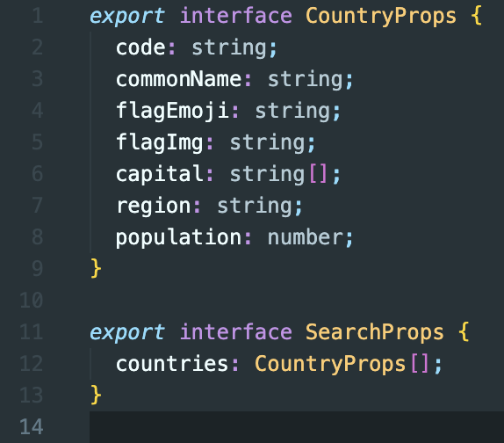Click the flagImg property name

coord(160,143)
